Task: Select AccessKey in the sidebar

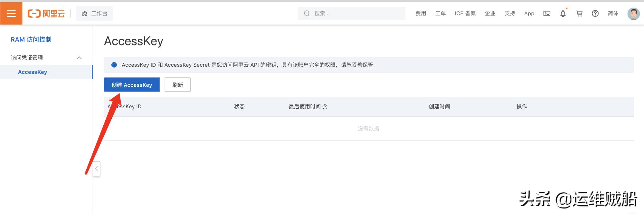Action: (46, 72)
